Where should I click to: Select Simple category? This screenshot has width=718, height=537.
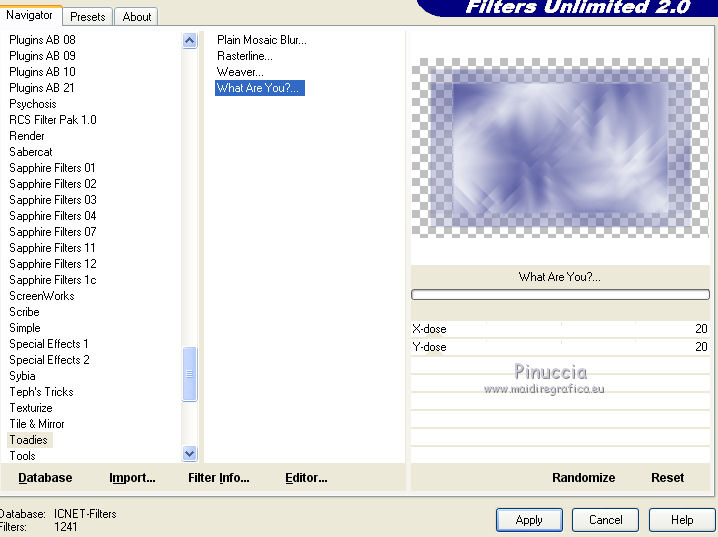[25, 328]
